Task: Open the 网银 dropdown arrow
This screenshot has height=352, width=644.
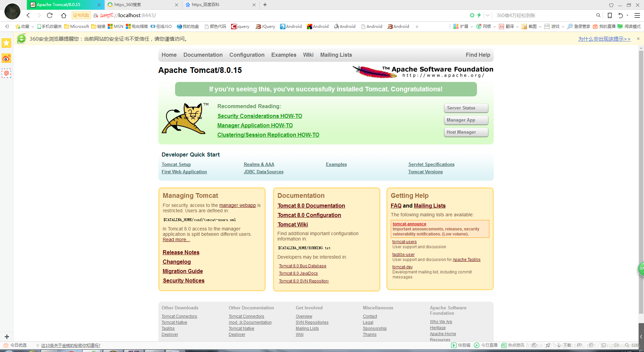Action: (x=494, y=27)
